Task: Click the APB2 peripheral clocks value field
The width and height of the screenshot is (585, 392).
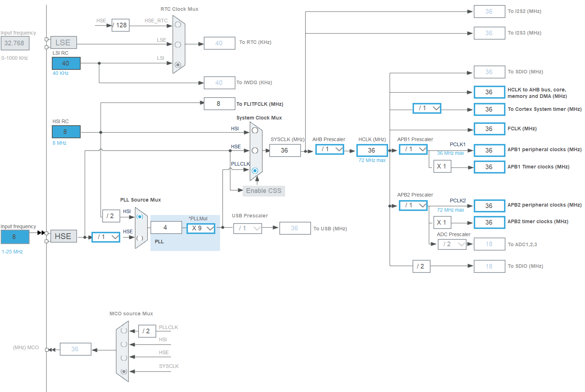Action: [489, 206]
